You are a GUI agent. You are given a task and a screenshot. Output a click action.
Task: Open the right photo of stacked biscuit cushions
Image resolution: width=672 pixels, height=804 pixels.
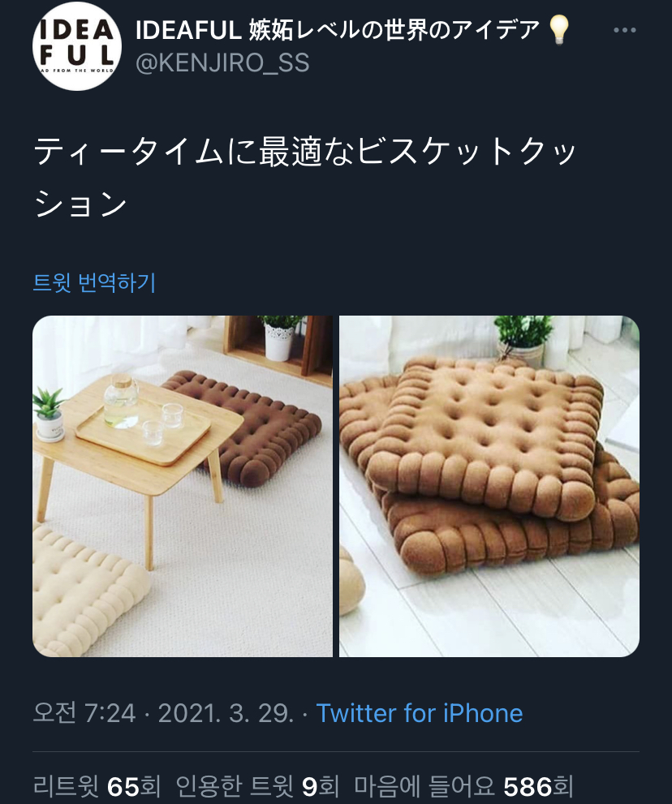point(489,486)
